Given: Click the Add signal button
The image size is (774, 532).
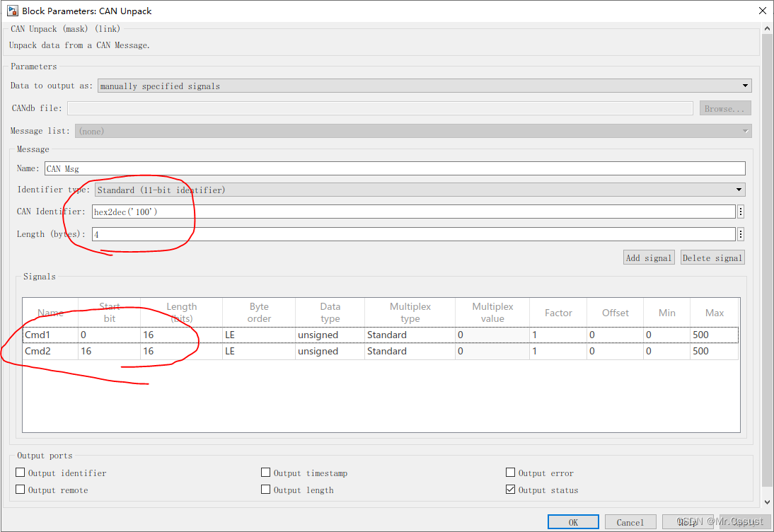Looking at the screenshot, I should (648, 257).
